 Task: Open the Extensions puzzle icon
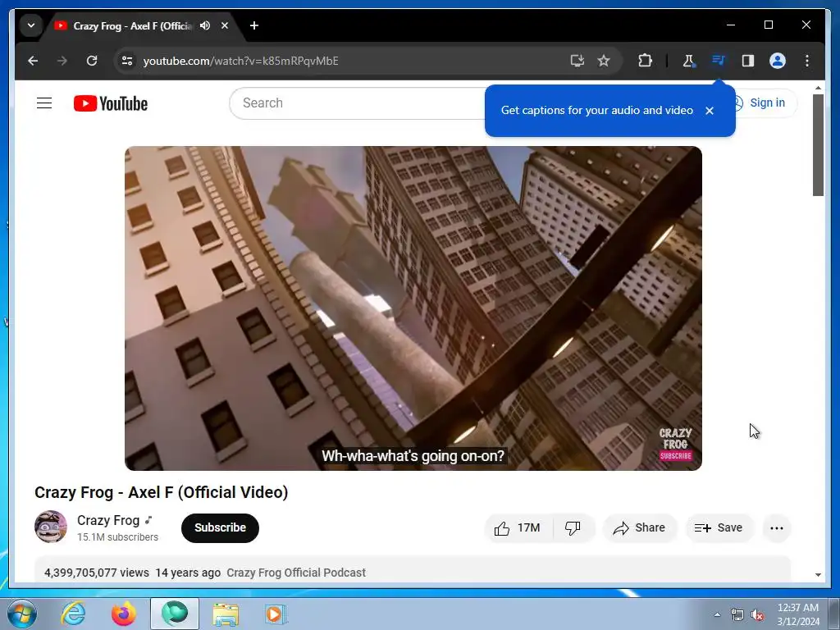645,61
